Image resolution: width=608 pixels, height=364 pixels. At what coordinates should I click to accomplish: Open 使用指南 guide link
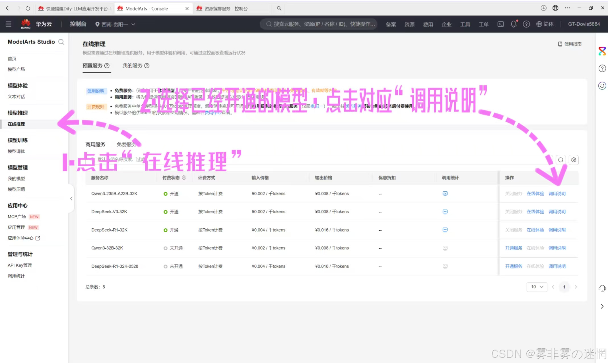point(570,44)
